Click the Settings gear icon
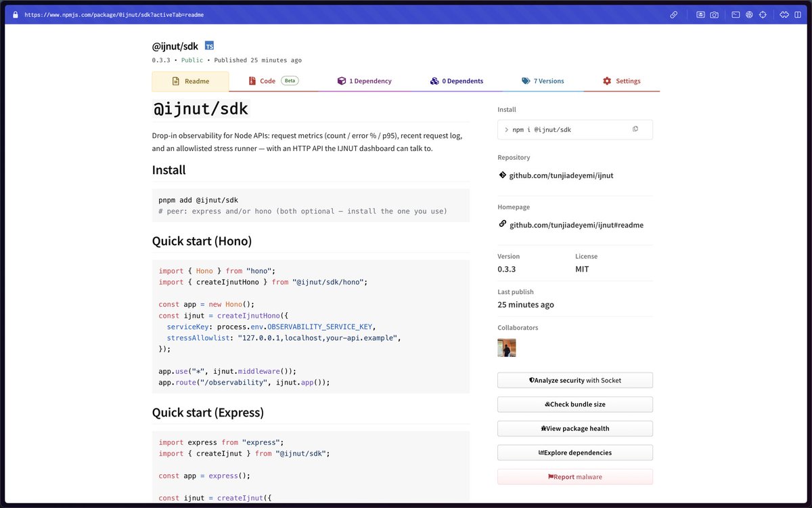The image size is (812, 508). click(607, 81)
